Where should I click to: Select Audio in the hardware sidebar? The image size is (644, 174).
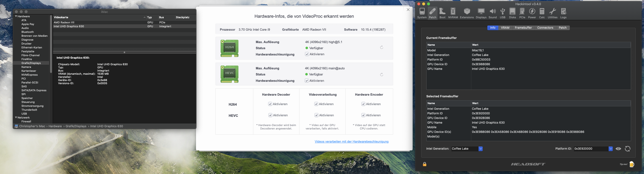[25, 28]
